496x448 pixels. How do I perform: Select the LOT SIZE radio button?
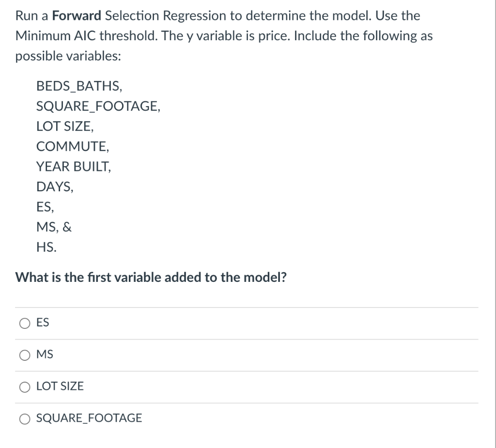(25, 387)
